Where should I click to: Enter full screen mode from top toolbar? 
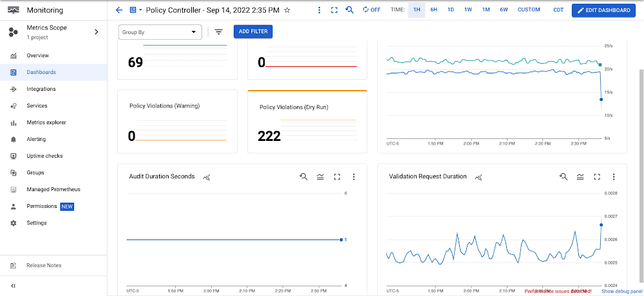click(334, 10)
